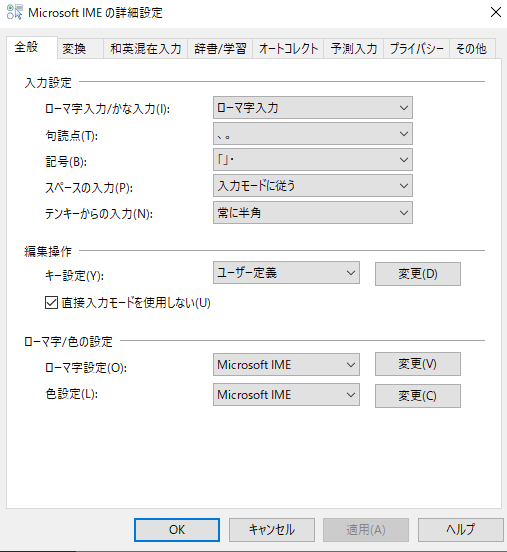Select the オートコレクト tab

tap(288, 49)
